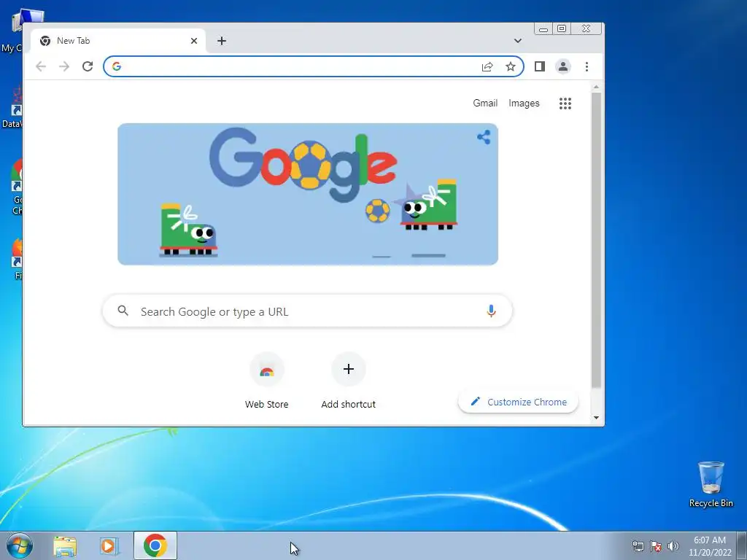Screen dimensions: 747x560
Task: Share this page using the share icon
Action: pyautogui.click(x=487, y=66)
